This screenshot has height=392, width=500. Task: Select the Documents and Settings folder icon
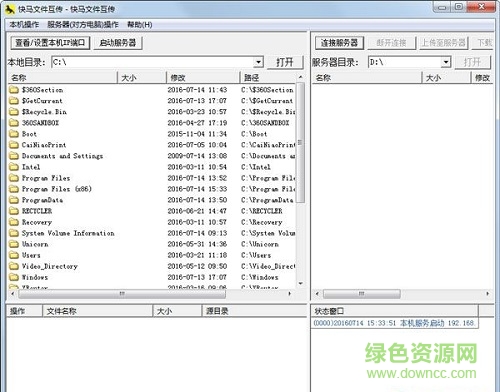pyautogui.click(x=14, y=156)
